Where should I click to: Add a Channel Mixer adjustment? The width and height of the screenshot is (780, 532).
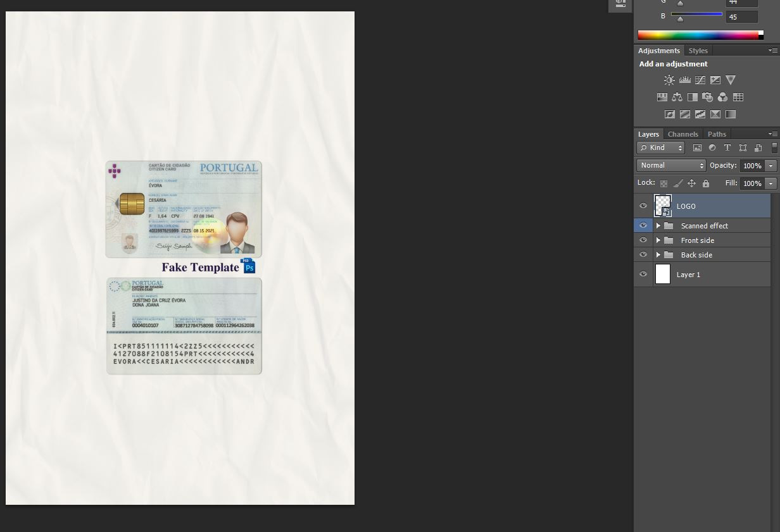pos(723,97)
